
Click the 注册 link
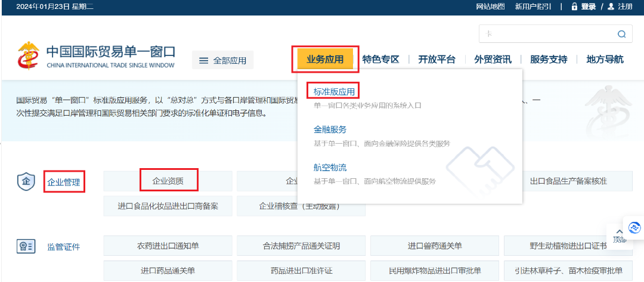tap(625, 7)
